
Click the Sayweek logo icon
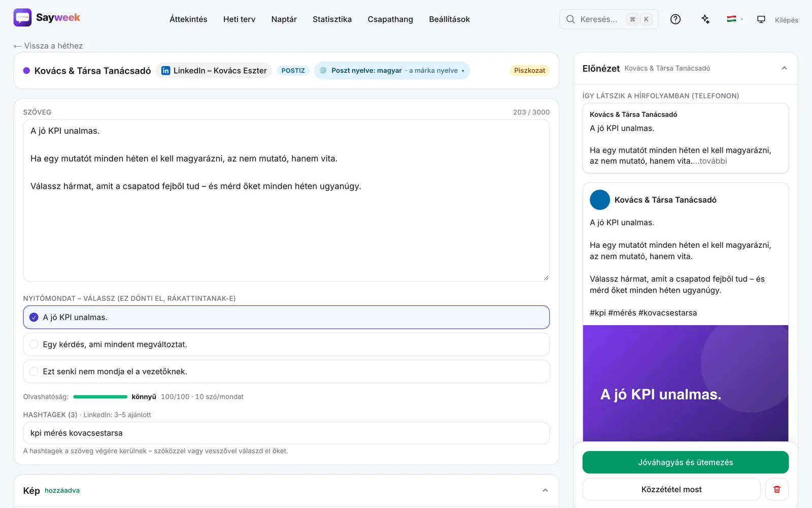22,18
